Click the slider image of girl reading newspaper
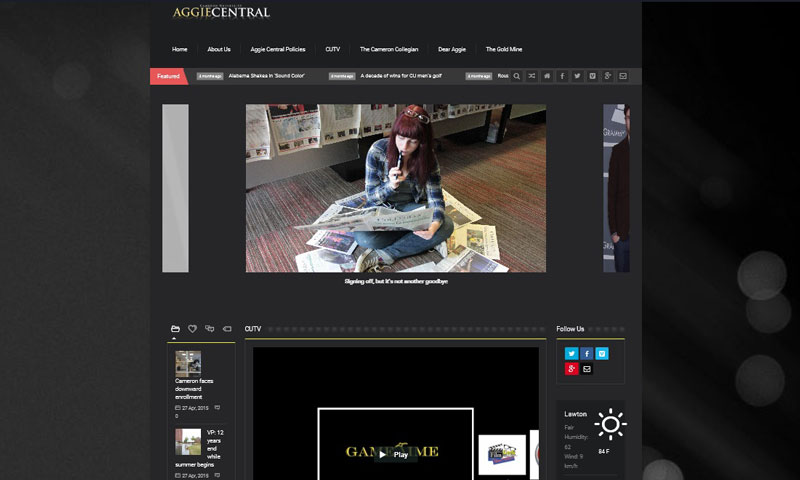 (396, 188)
